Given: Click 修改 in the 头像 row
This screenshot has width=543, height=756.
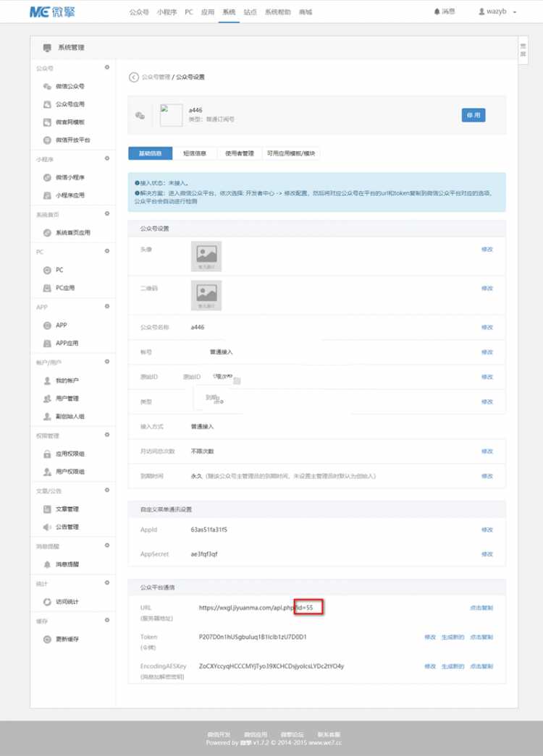Looking at the screenshot, I should coord(487,250).
